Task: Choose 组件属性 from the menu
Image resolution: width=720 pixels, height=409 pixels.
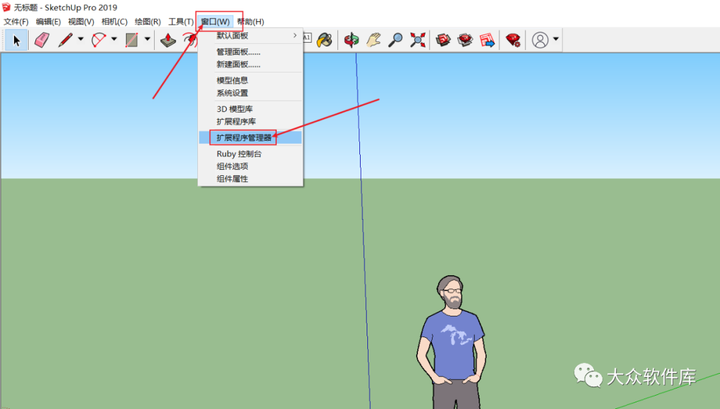Action: 251,179
